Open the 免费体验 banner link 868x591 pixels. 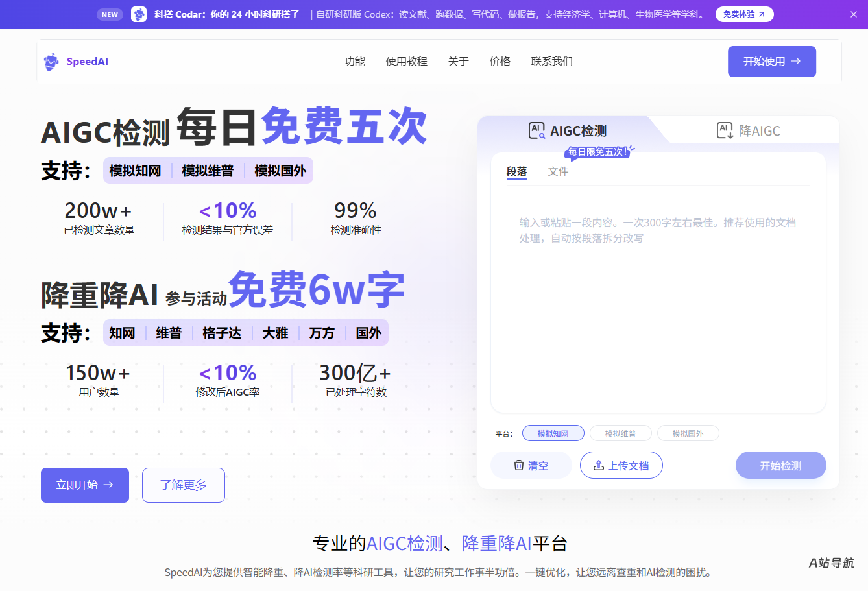[744, 14]
